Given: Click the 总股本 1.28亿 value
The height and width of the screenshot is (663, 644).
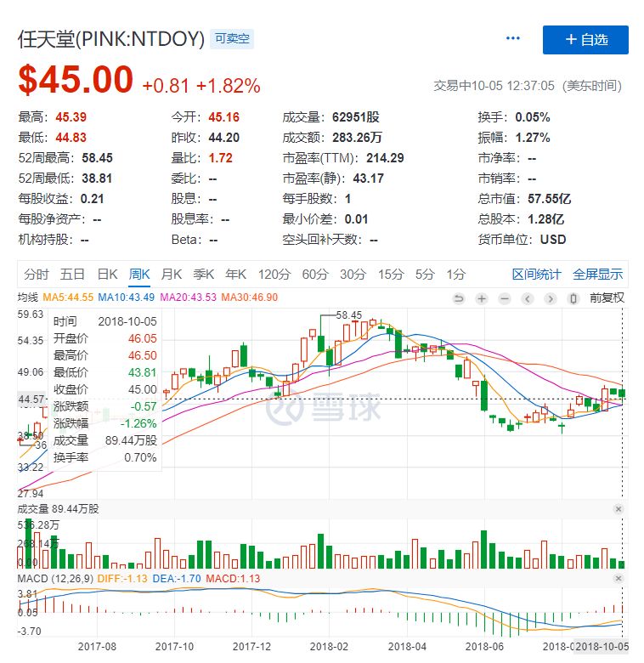Looking at the screenshot, I should pyautogui.click(x=546, y=219).
